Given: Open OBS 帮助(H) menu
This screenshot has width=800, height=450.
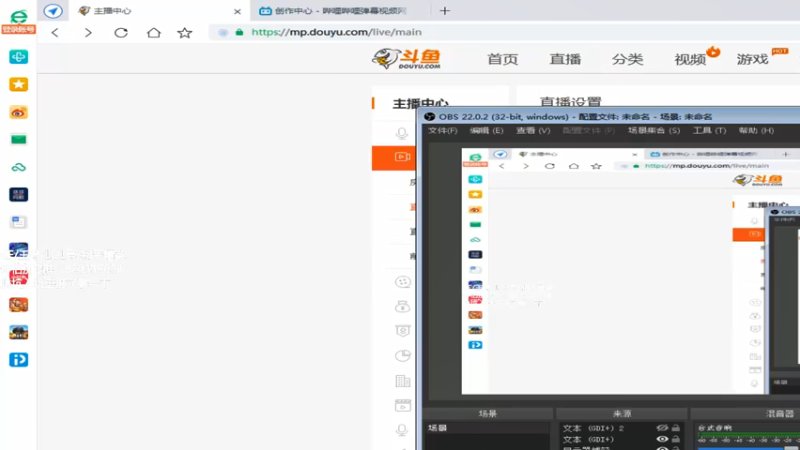Looking at the screenshot, I should point(756,131).
